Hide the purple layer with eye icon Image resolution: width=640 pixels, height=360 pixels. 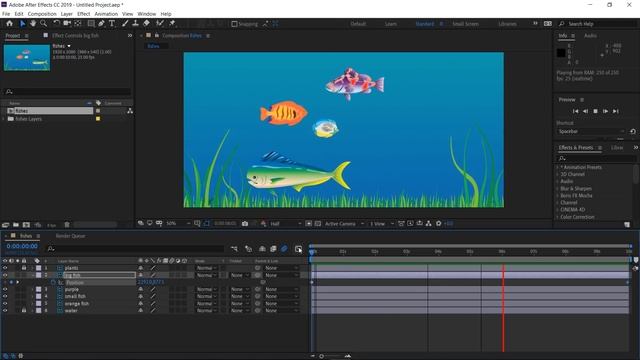[x=5, y=289]
